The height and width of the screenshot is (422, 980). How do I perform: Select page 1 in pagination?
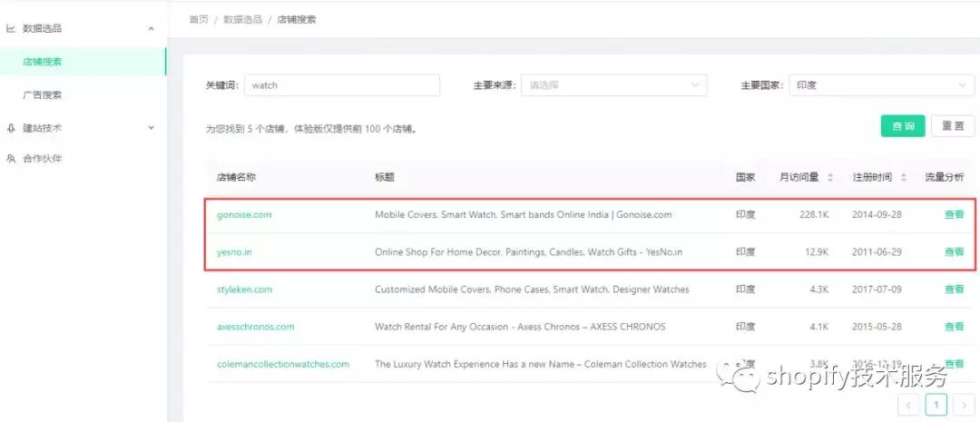coord(936,405)
